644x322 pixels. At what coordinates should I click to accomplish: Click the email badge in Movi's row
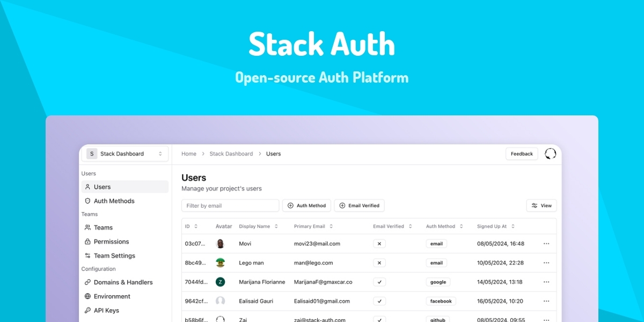[436, 244]
